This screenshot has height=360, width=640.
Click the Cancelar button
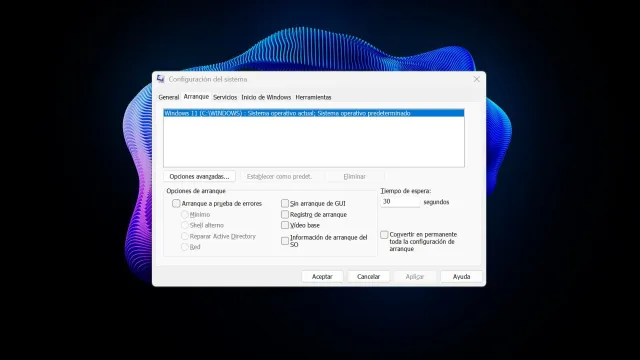(369, 276)
